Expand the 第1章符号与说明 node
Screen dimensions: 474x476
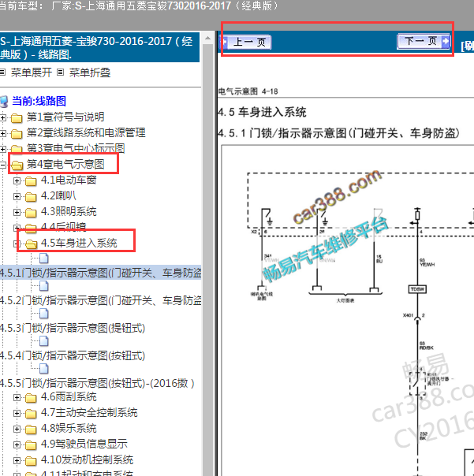point(2,117)
